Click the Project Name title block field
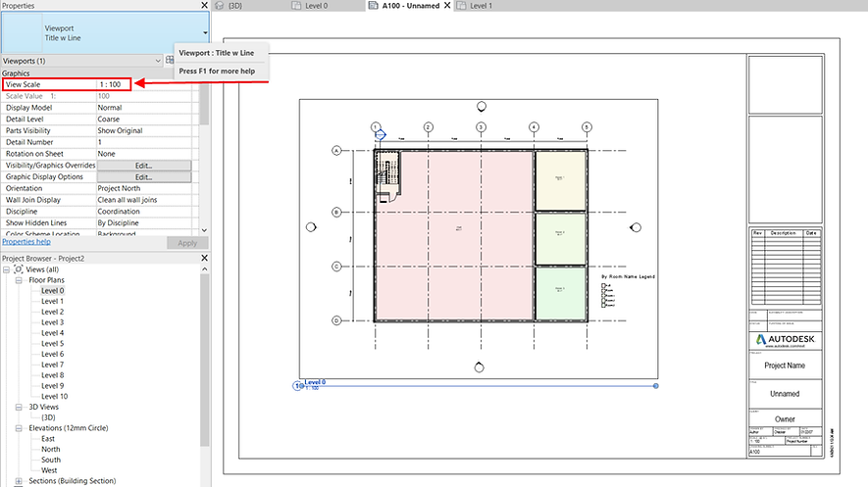This screenshot has height=487, width=868. [785, 365]
